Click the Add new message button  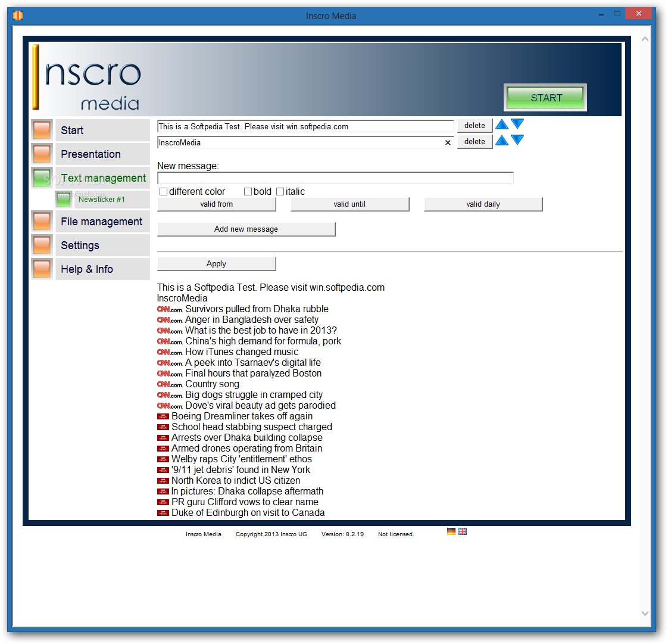point(246,229)
